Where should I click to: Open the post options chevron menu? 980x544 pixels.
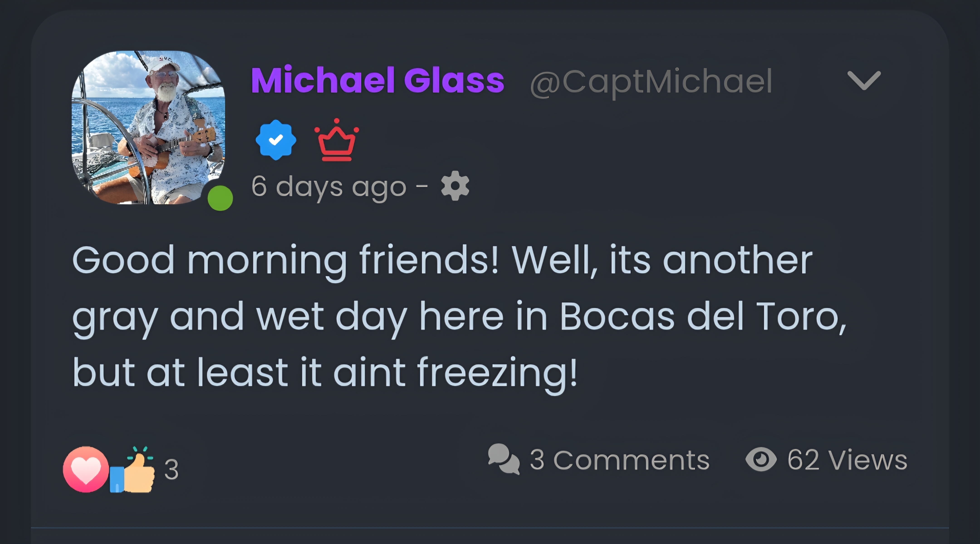pos(864,80)
